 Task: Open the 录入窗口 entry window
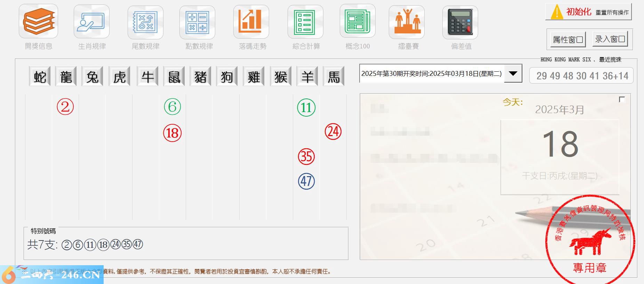(x=610, y=39)
